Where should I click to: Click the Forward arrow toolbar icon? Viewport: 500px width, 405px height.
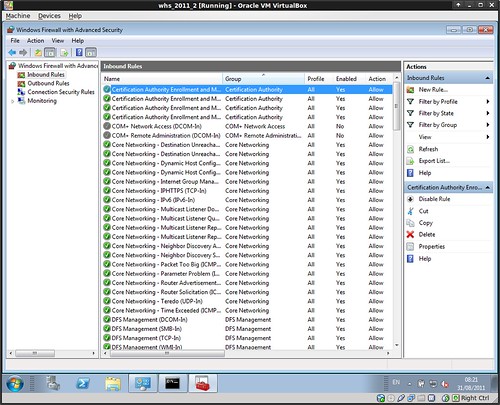[23, 52]
